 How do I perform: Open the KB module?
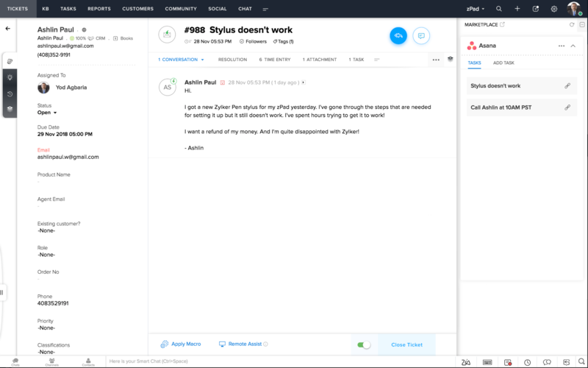[46, 9]
